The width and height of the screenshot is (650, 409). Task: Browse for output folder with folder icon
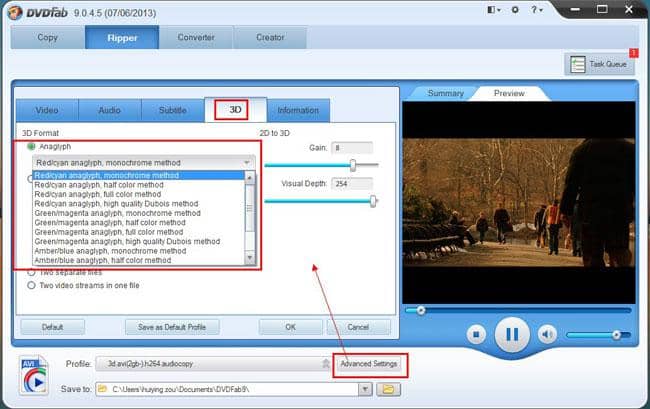[388, 389]
